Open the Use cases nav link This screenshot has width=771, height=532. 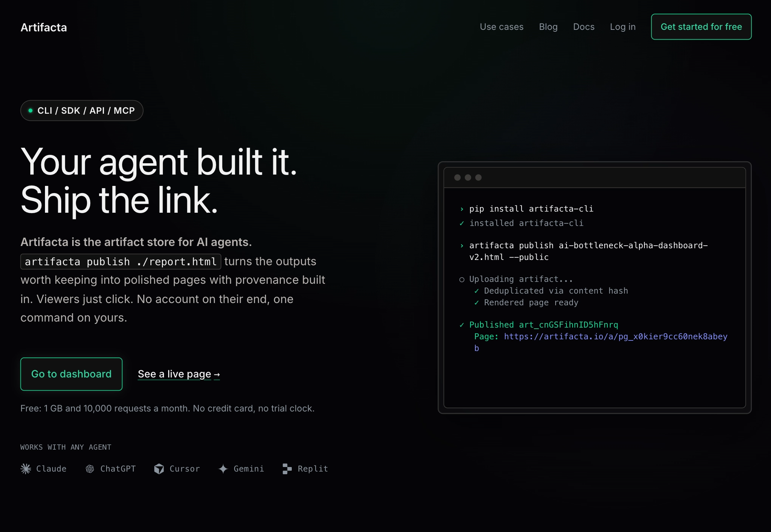[502, 27]
